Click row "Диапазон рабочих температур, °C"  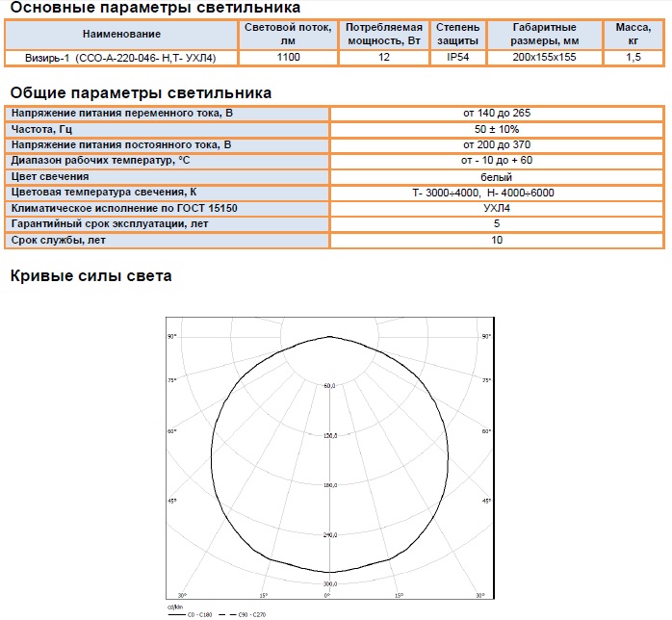(168, 161)
